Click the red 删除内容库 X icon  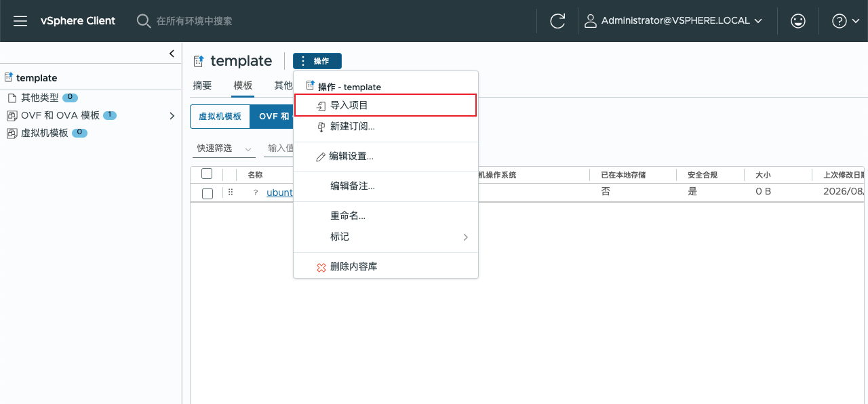(x=321, y=267)
